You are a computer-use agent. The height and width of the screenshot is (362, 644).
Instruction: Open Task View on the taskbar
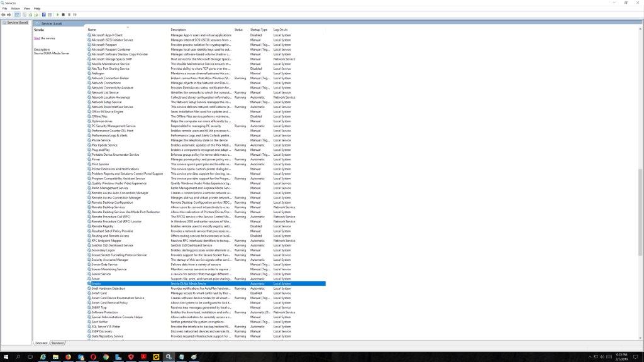coord(30,357)
